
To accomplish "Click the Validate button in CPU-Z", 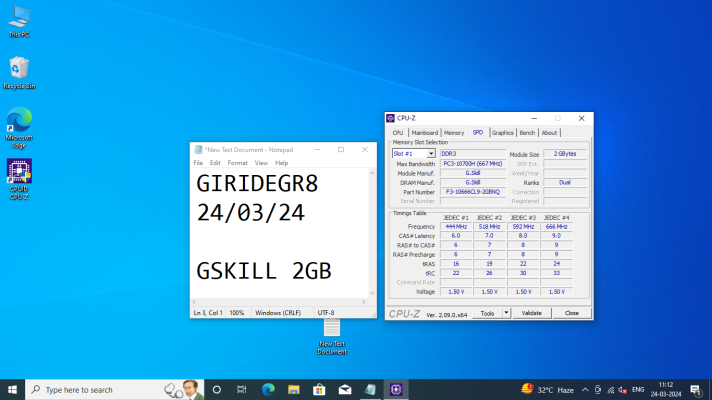I will pos(532,313).
